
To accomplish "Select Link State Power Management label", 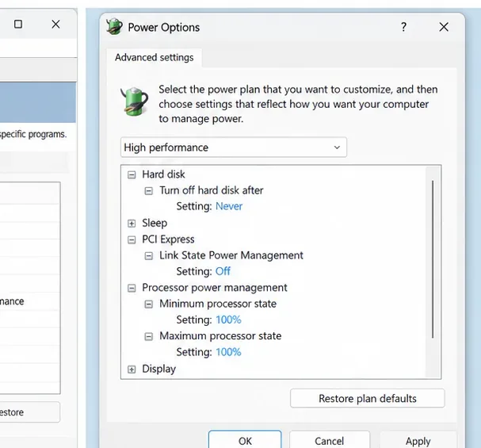I will click(231, 255).
